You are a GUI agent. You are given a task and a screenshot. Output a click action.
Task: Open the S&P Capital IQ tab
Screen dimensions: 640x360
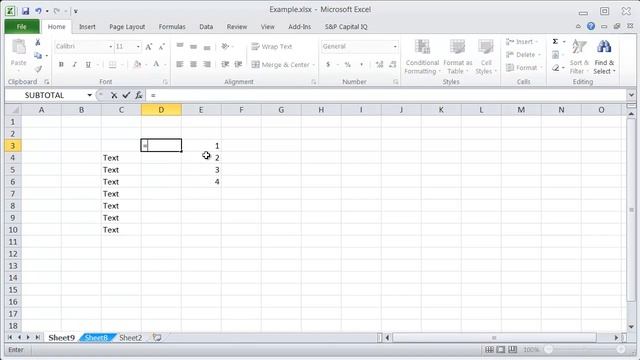click(346, 27)
